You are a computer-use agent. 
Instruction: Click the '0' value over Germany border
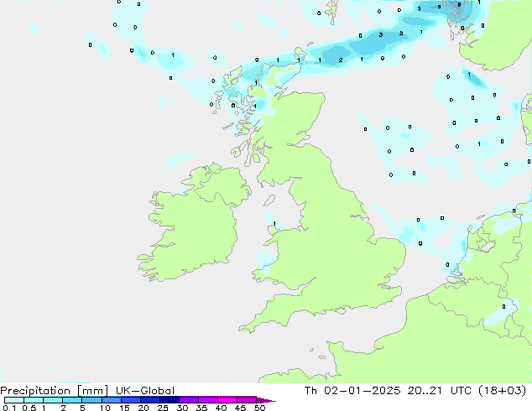pyautogui.click(x=503, y=306)
